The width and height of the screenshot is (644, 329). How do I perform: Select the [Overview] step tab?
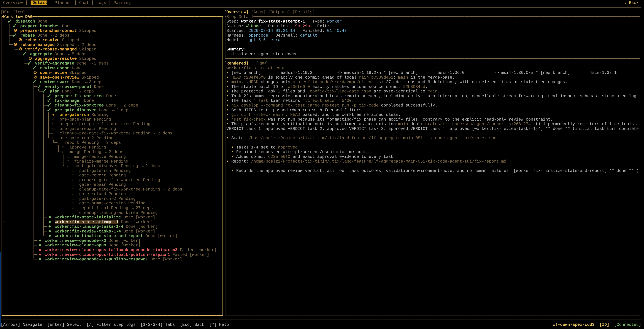tap(236, 12)
